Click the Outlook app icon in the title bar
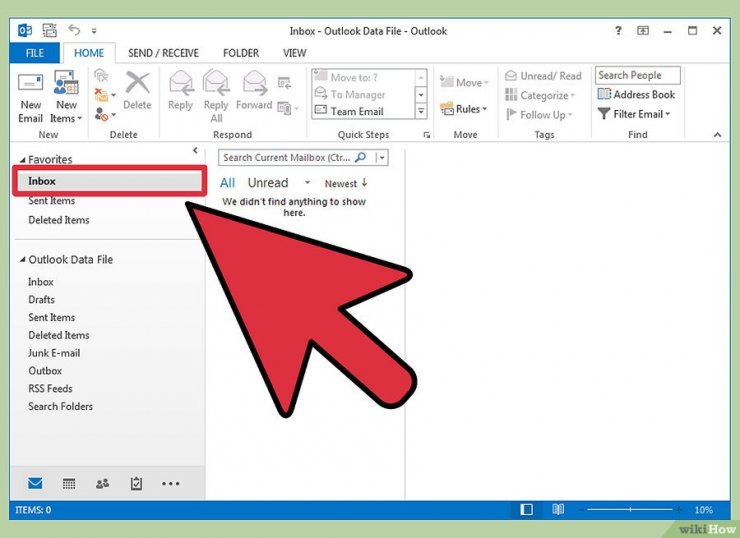 coord(25,31)
